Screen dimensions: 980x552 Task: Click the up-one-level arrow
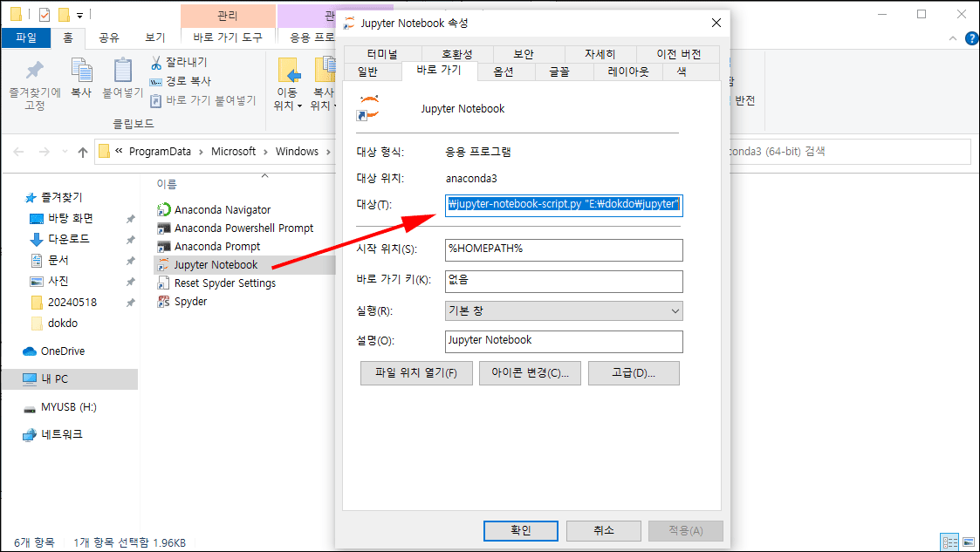coord(83,152)
